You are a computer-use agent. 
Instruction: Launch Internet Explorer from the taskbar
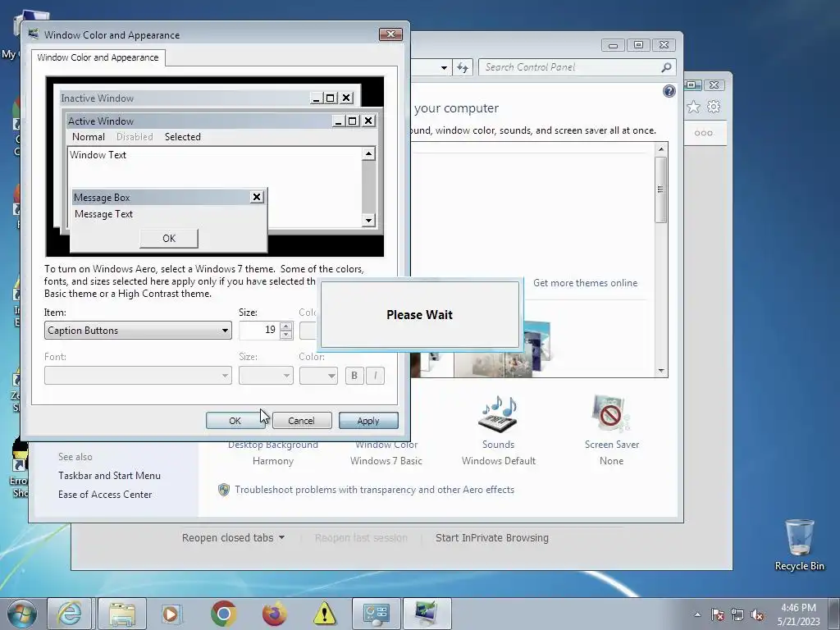coord(70,614)
